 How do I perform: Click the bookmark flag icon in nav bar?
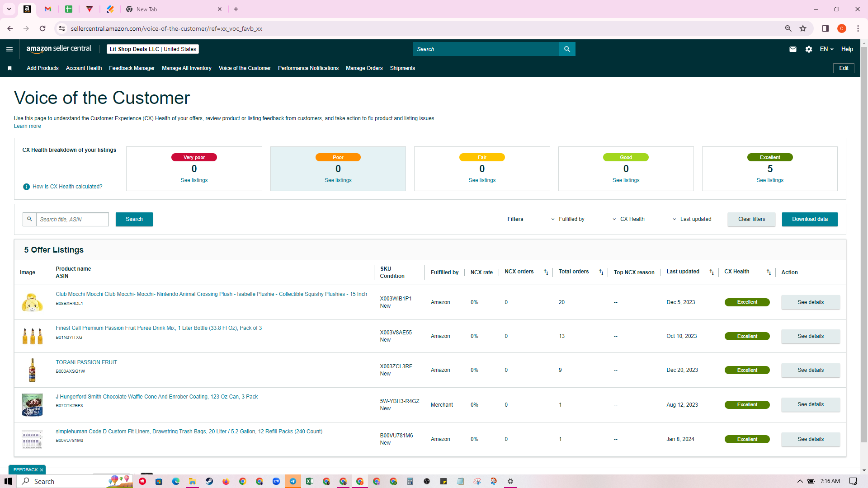point(9,68)
